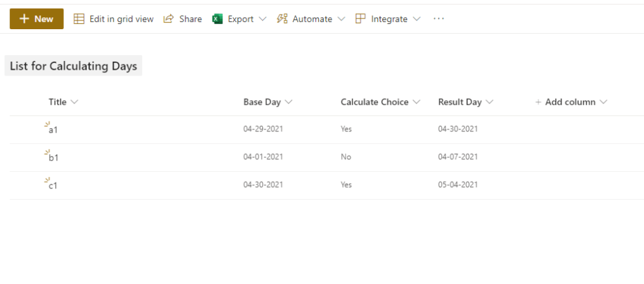Screen dimensions: 644x284
Task: Click the New button
Action: [37, 19]
